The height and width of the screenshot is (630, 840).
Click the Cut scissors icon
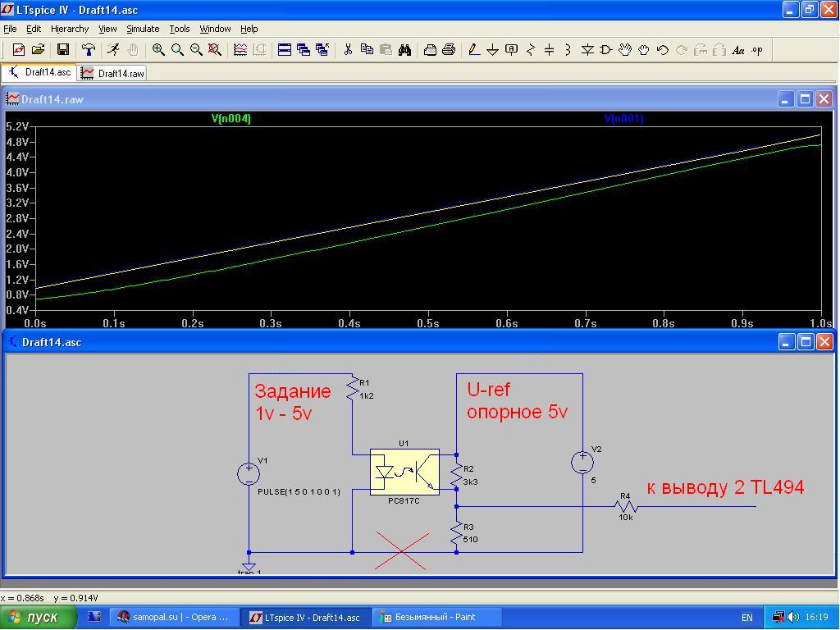pos(348,50)
